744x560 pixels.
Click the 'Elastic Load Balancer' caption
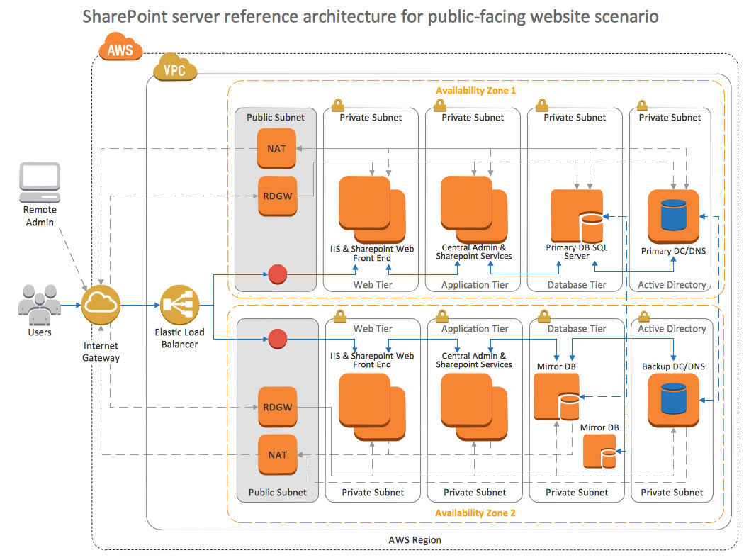click(x=179, y=338)
